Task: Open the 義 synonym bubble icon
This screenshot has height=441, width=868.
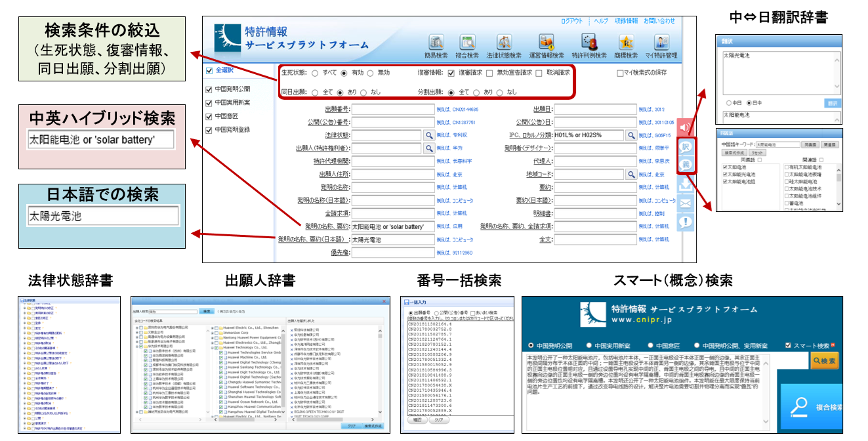Action: [x=685, y=165]
